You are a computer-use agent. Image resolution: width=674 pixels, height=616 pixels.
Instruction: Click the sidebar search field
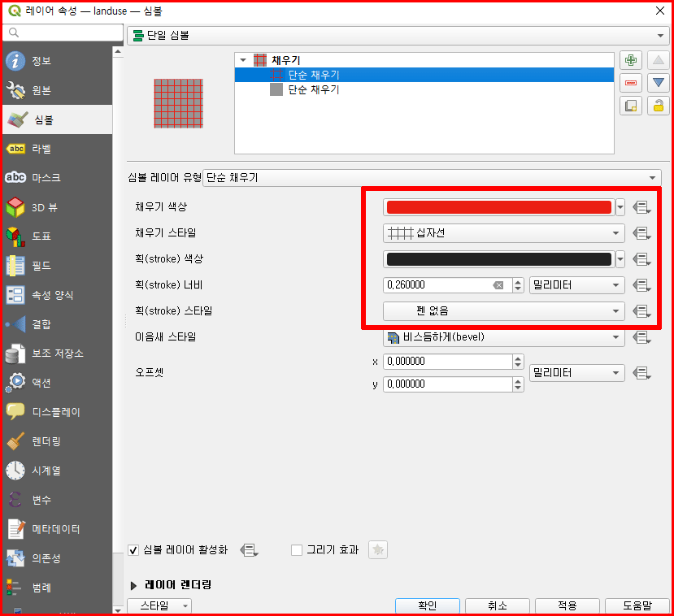pos(63,33)
